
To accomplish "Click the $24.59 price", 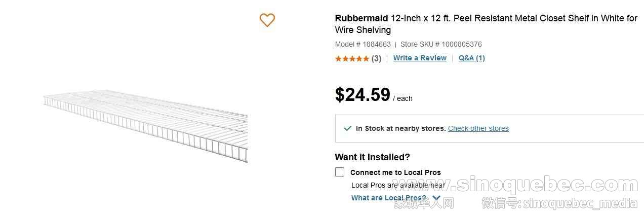I will [363, 95].
